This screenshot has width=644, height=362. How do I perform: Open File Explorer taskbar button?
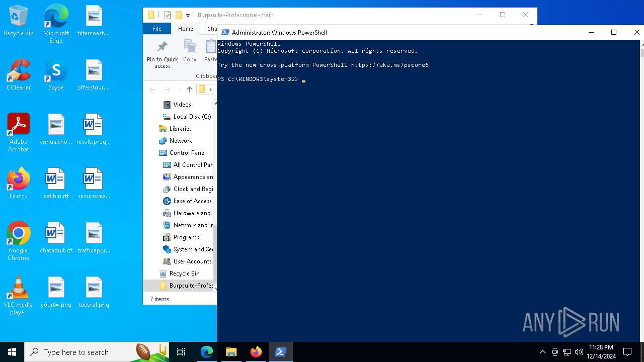pyautogui.click(x=231, y=352)
